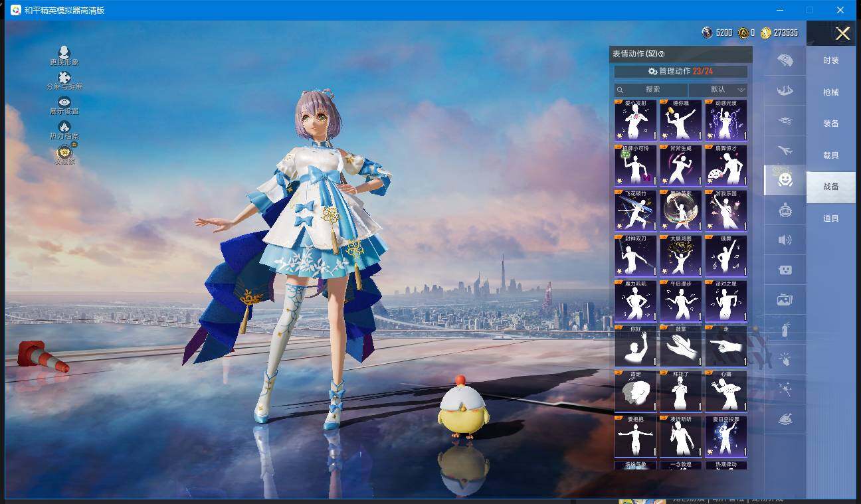The width and height of the screenshot is (861, 504).
Task: Select the 封神双刀 emote
Action: 636,256
